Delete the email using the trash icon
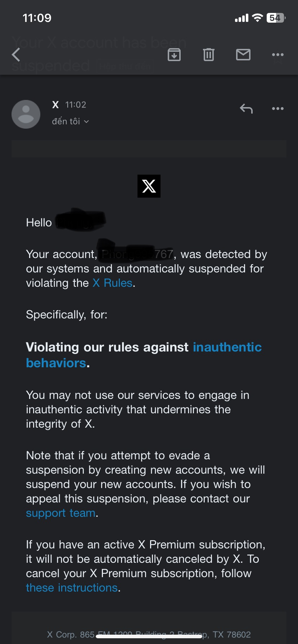Screen dimensions: 298x644 [x=209, y=55]
